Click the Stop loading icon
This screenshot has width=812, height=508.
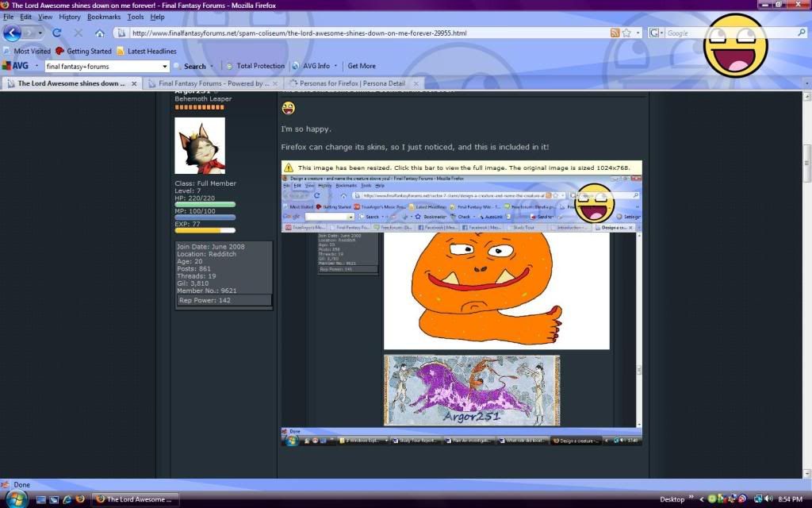point(77,33)
